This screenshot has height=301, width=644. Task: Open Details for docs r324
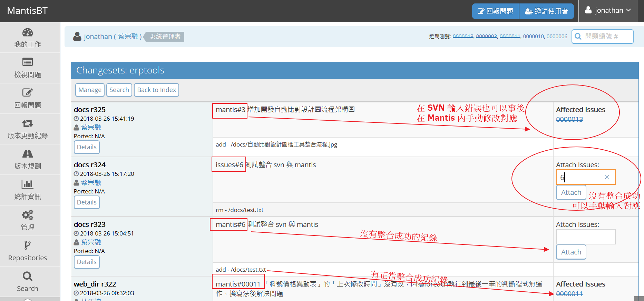(87, 202)
